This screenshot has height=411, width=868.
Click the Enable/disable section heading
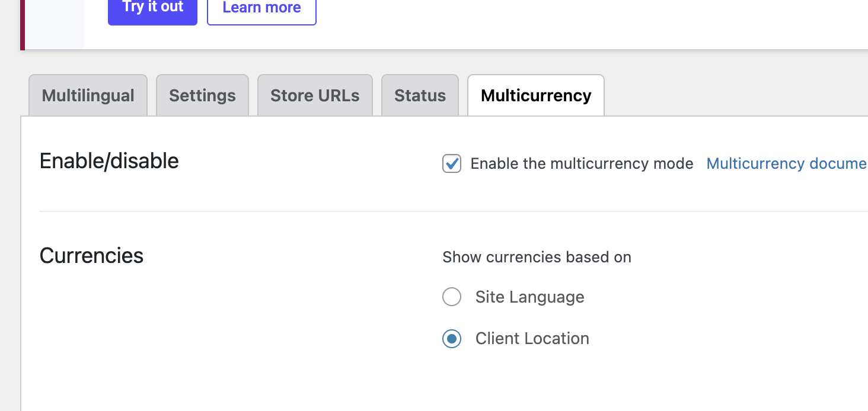click(109, 161)
